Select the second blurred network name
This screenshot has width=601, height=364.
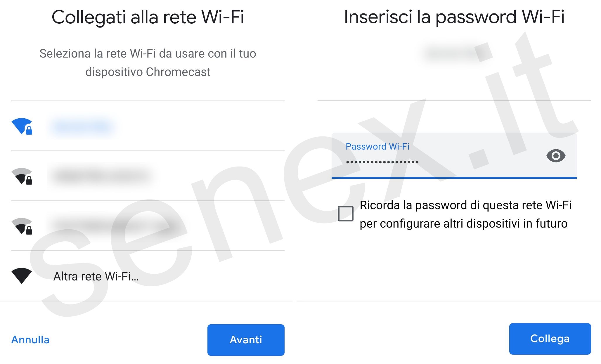point(102,176)
